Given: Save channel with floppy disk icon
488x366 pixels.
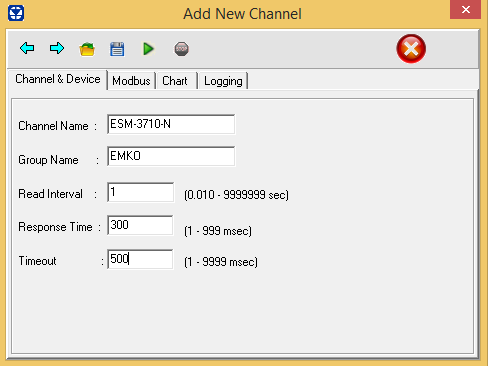Looking at the screenshot, I should 117,49.
